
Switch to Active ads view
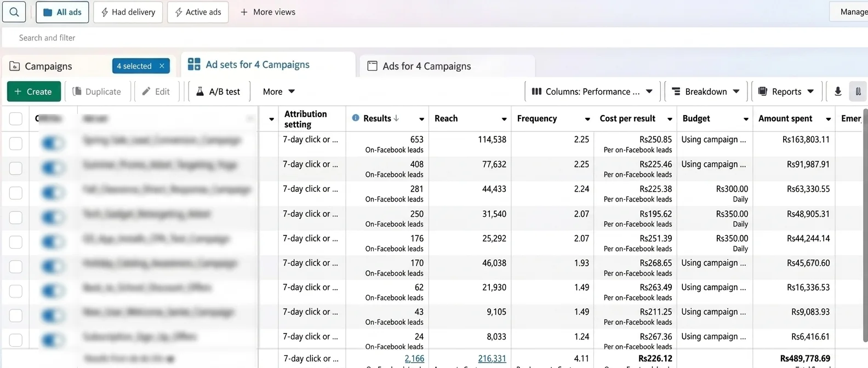[x=198, y=12]
